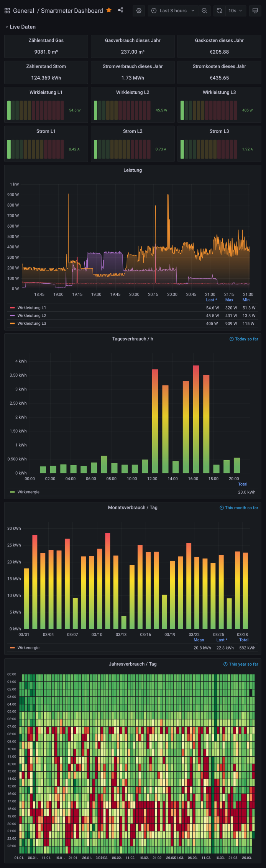
Task: Open the Stromverbrauch dieses Jahr panel title
Action: (x=133, y=66)
